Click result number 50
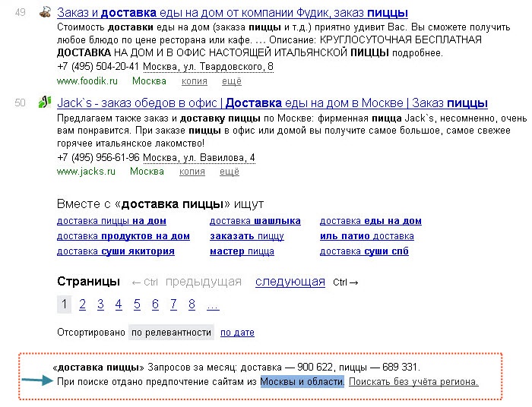 pos(21,103)
